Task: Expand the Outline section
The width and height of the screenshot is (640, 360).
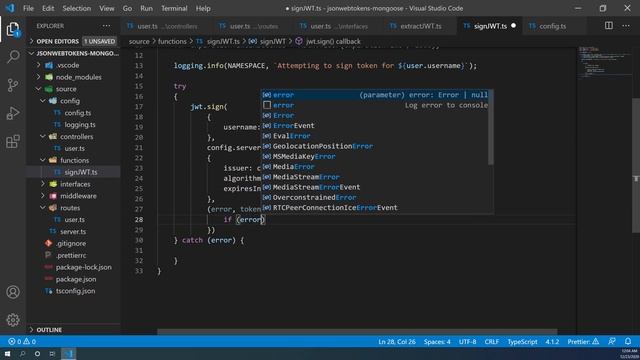Action: tap(73, 330)
